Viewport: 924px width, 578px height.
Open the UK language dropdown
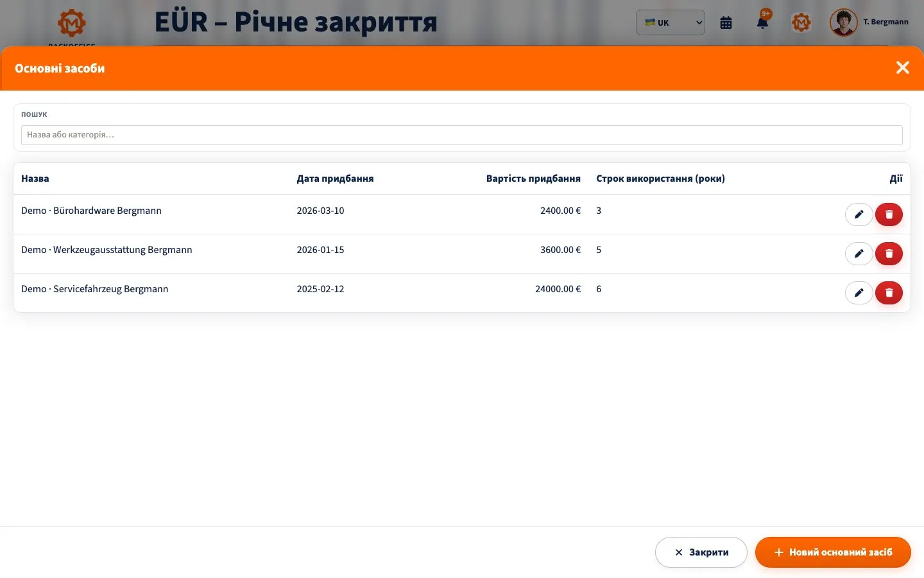click(671, 22)
